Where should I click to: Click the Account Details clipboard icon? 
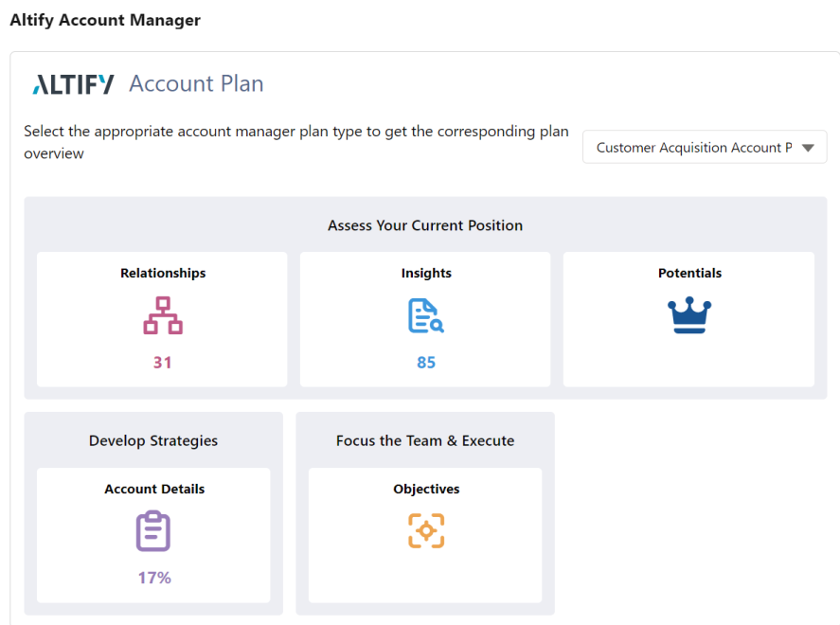pyautogui.click(x=153, y=530)
